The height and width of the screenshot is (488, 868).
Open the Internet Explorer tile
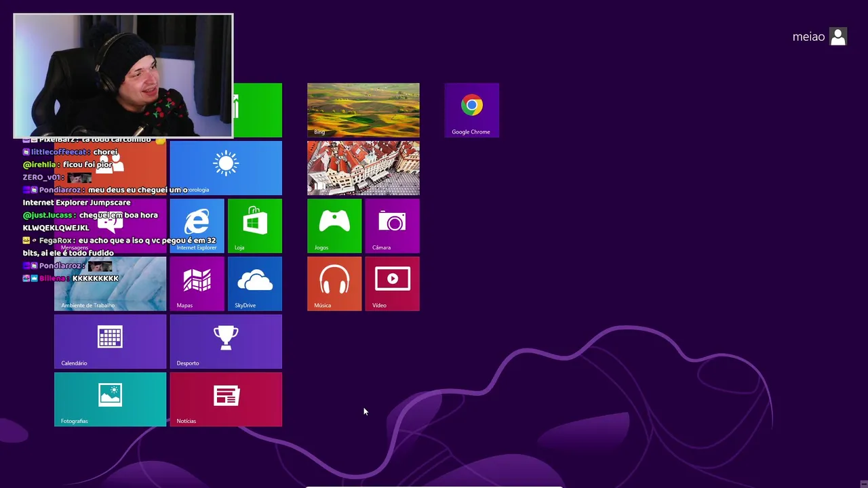[x=197, y=226]
